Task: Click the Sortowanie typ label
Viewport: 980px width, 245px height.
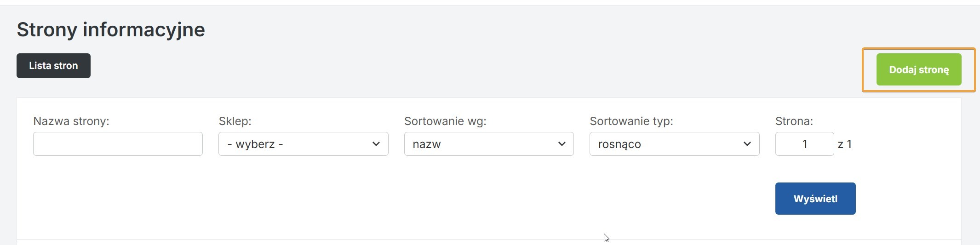Action: pyautogui.click(x=631, y=121)
